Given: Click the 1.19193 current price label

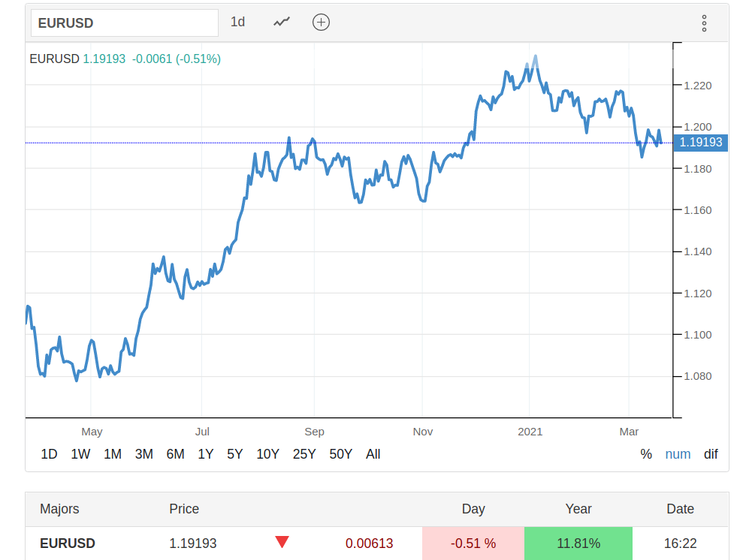Looking at the screenshot, I should click(x=700, y=143).
